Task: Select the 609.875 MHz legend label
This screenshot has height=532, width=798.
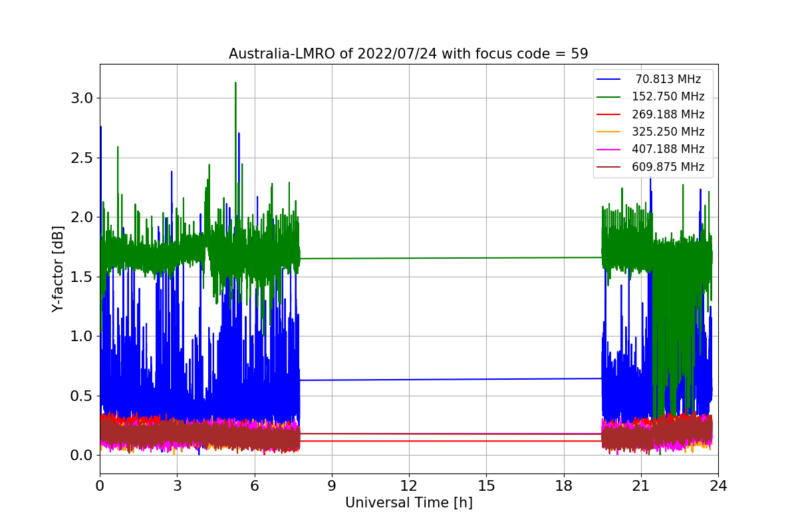Action: pos(668,167)
